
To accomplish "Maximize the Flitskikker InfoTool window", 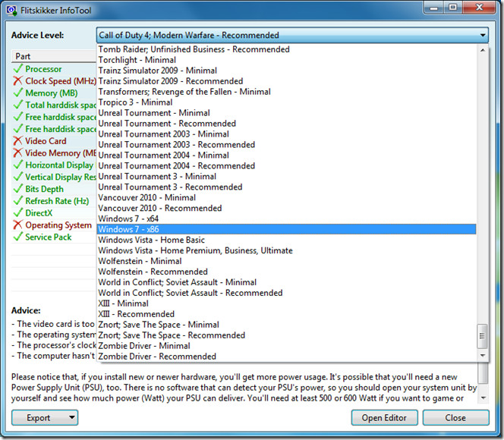I will coord(453,8).
